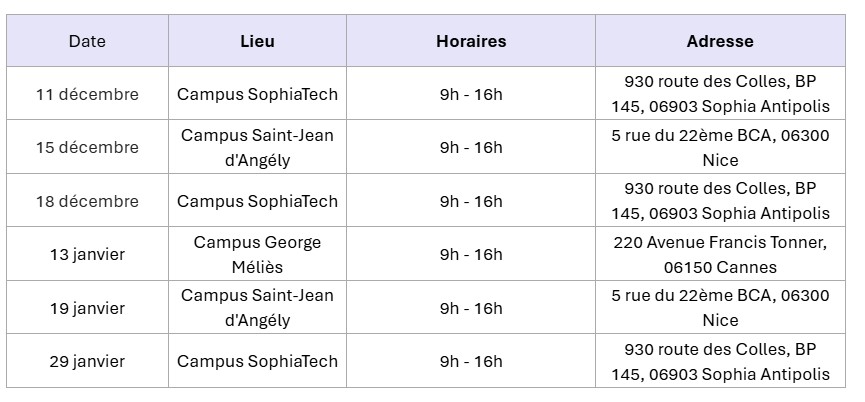865x402 pixels.
Task: Select the 15 décembre date cell
Action: point(87,147)
